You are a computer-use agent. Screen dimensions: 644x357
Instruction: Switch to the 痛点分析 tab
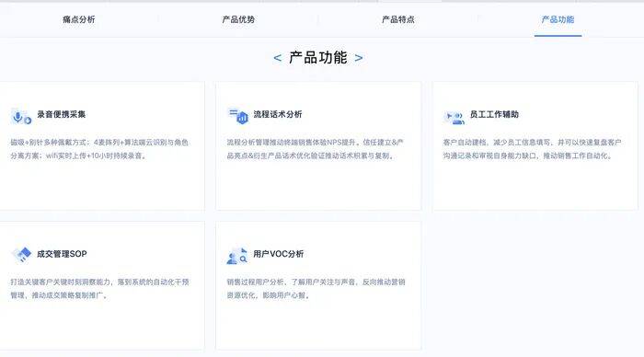(79, 19)
